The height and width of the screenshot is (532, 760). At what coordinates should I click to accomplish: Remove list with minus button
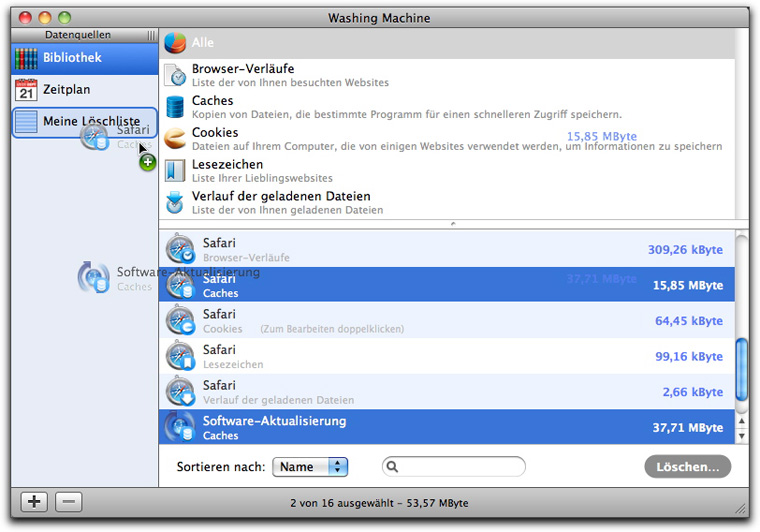tap(68, 502)
